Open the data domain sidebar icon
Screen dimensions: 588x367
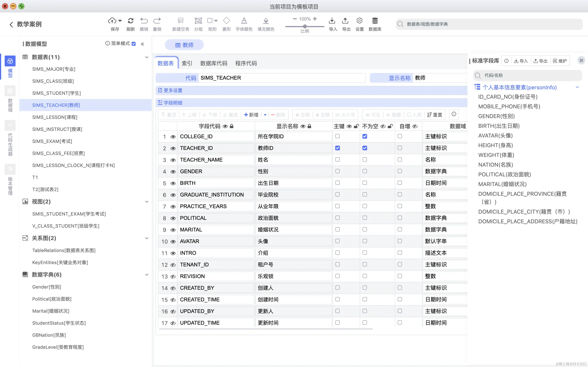(x=10, y=91)
